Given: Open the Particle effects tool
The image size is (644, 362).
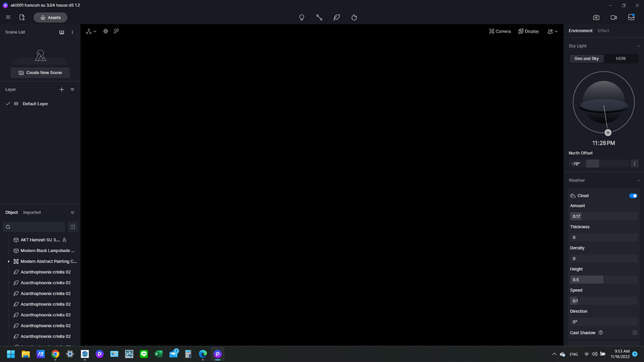Looking at the screenshot, I should 354,17.
